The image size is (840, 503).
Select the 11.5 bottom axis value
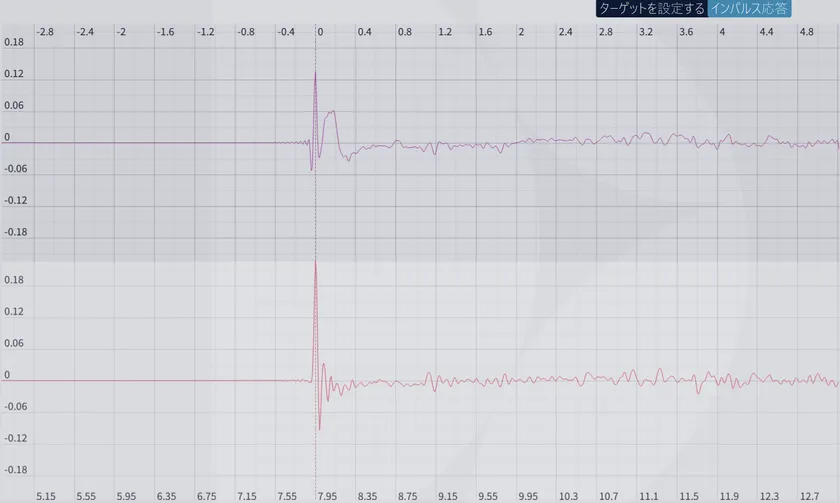[x=688, y=496]
